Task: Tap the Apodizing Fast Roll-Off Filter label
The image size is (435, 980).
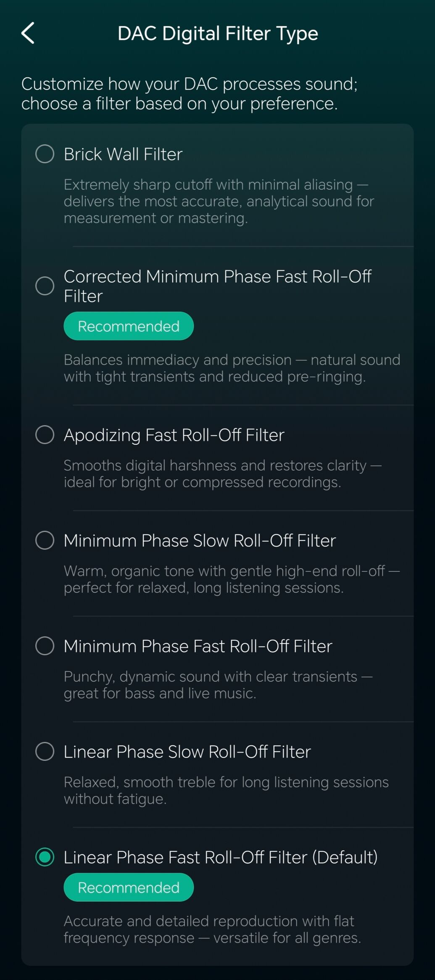Action: [x=174, y=435]
